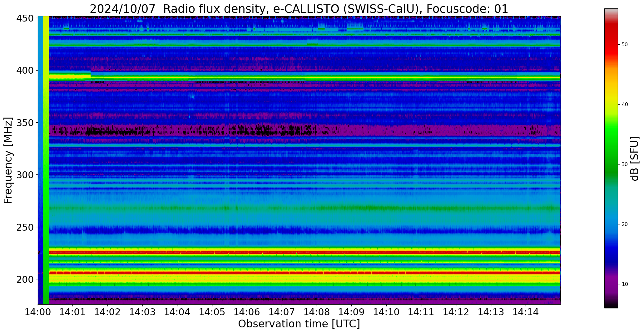Click the plot title mentioning e-CALLISTO
Viewport: 644px width, 333px height.
(x=299, y=9)
